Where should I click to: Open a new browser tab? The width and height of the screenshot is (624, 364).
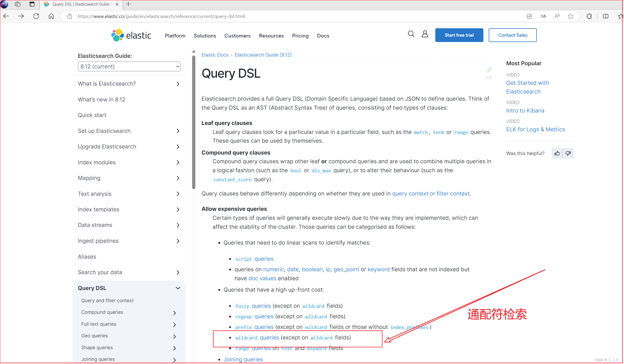tap(128, 4)
